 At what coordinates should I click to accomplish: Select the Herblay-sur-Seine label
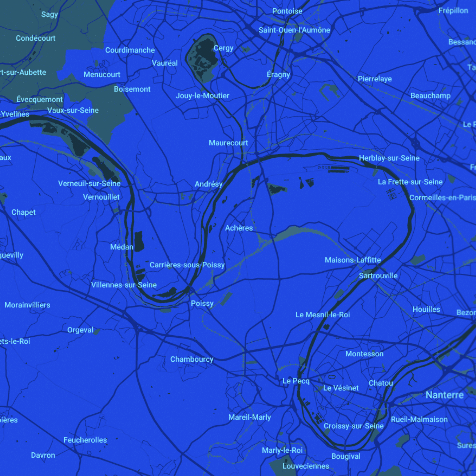pos(389,158)
